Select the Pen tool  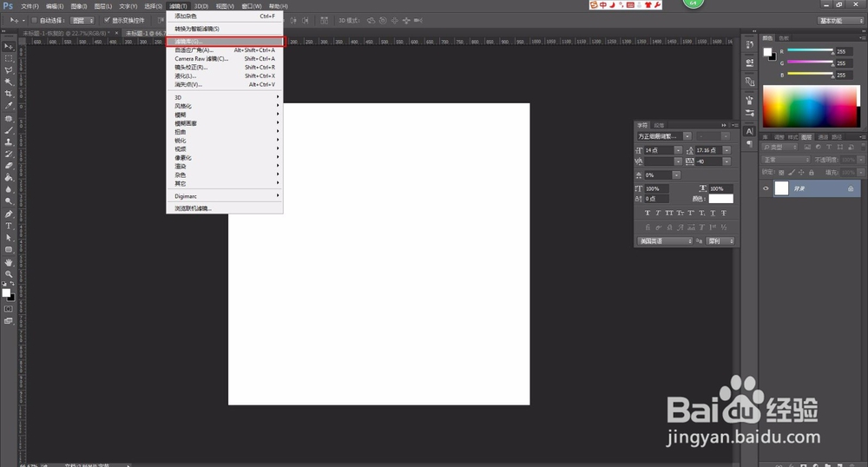[9, 214]
